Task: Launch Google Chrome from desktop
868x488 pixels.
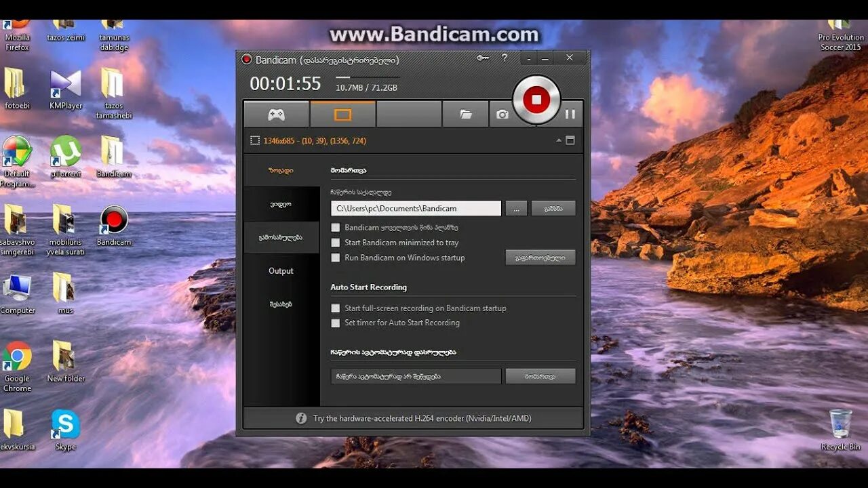Action: (17, 367)
